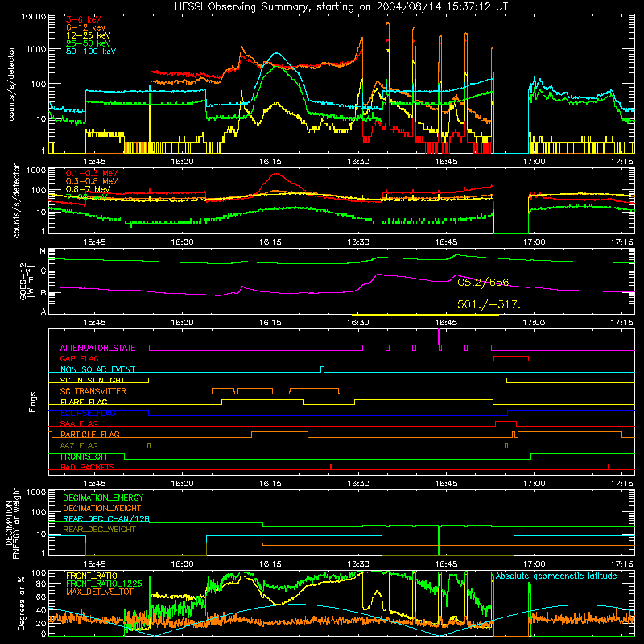This screenshot has height=644, width=644.
Task: Select the 501./-317. position annotation
Action: click(489, 304)
